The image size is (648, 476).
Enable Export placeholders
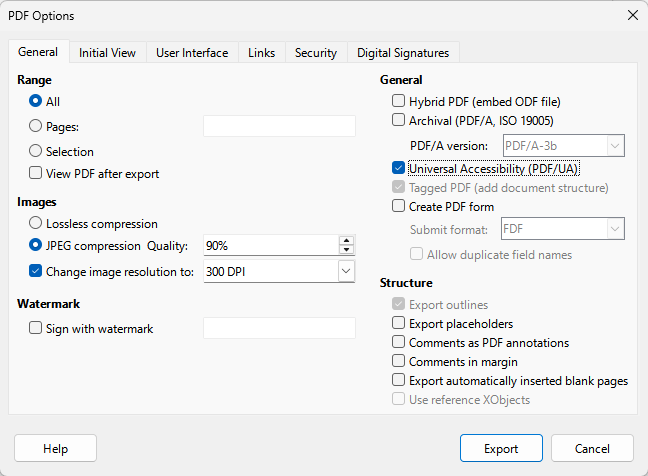[398, 323]
